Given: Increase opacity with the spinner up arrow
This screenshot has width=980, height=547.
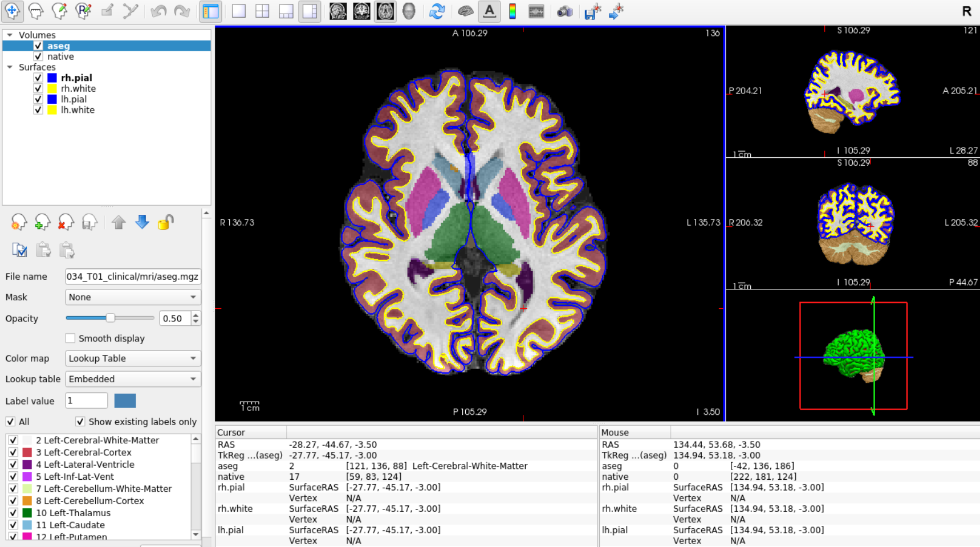Looking at the screenshot, I should [196, 315].
